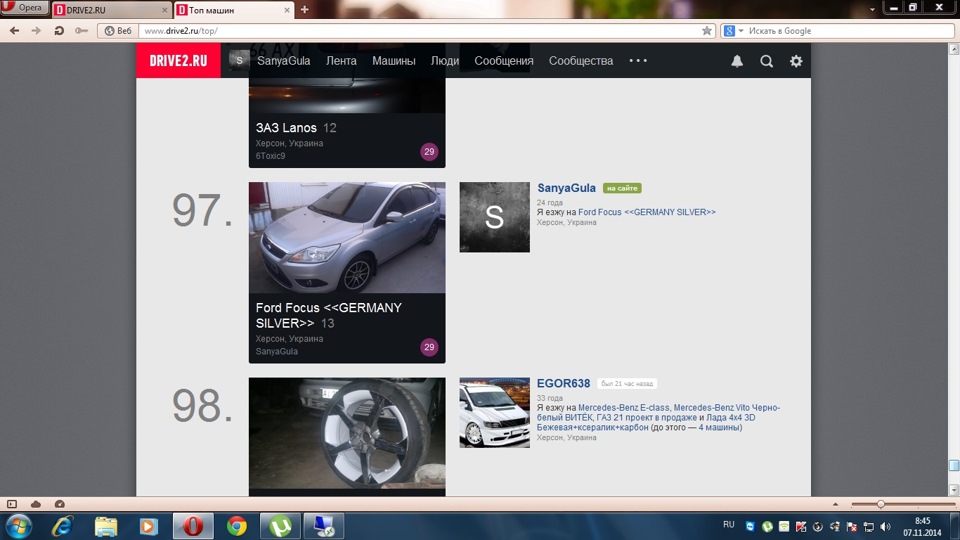Expand the three-dots more menu
The image size is (960, 540).
638,61
